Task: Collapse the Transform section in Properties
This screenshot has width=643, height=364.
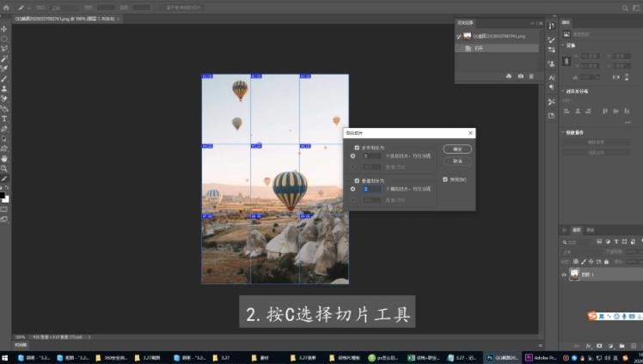Action: tap(563, 45)
